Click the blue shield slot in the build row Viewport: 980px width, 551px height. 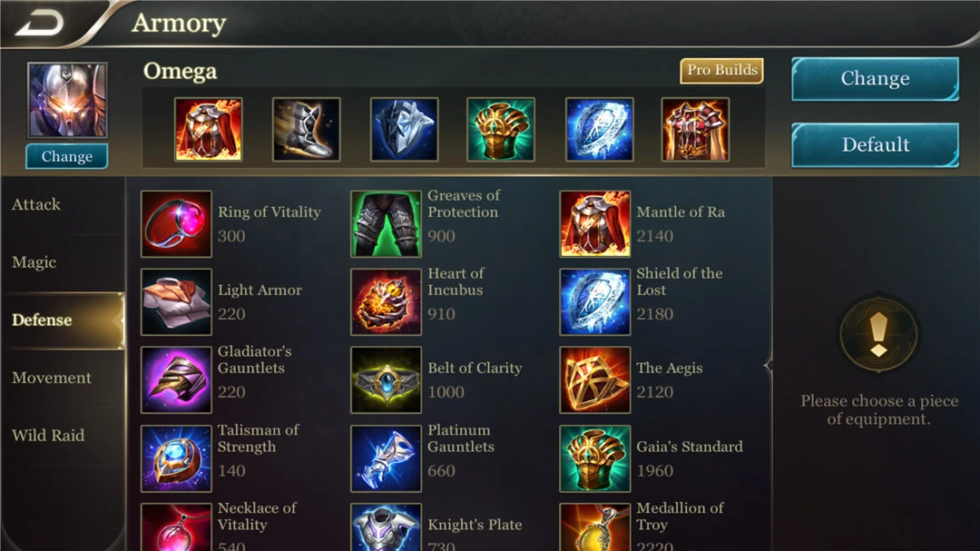600,130
